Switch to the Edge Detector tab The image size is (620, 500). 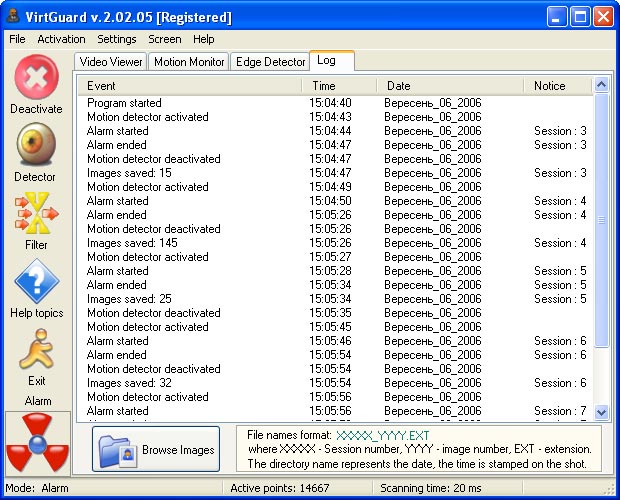pos(270,62)
